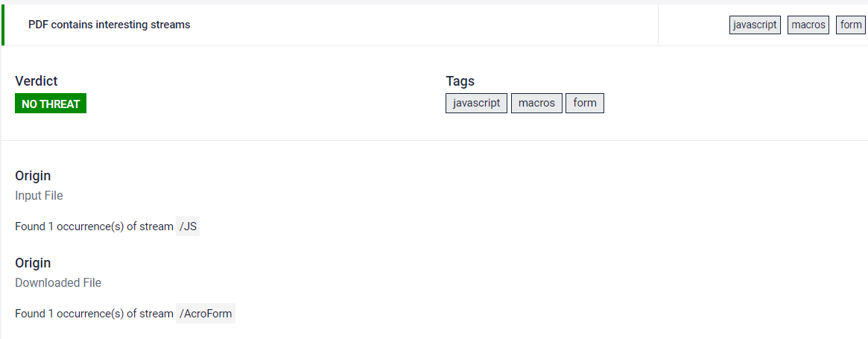Click the 'Found 1 occurrence(s)' text before /AcroForm

[94, 314]
